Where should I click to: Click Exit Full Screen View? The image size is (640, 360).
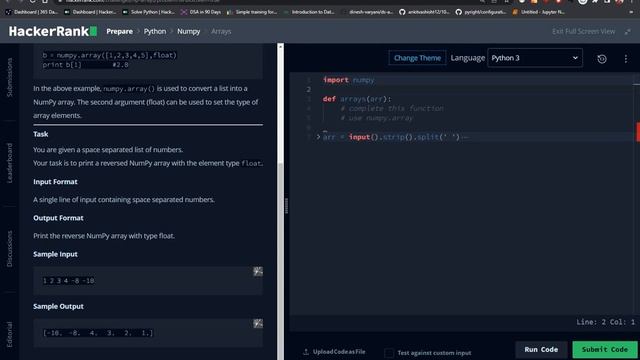click(583, 31)
